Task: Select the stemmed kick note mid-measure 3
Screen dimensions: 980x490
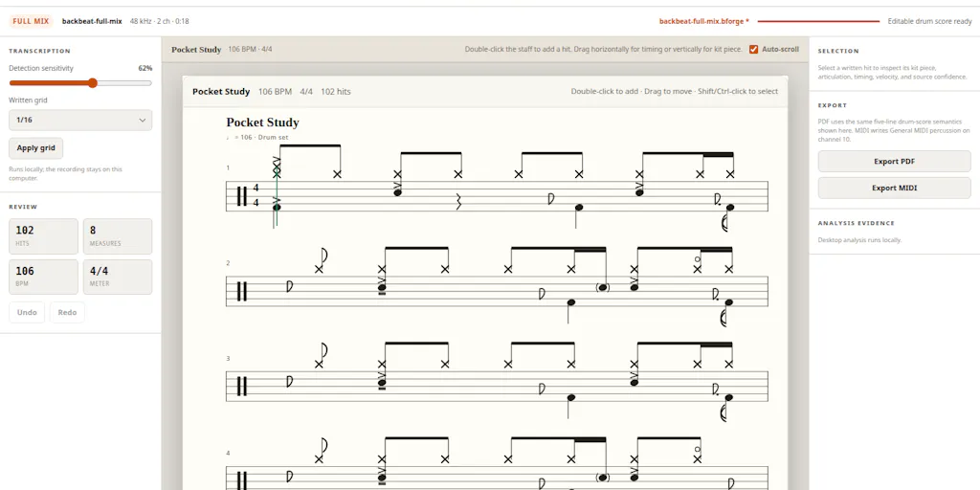Action: 570,397
